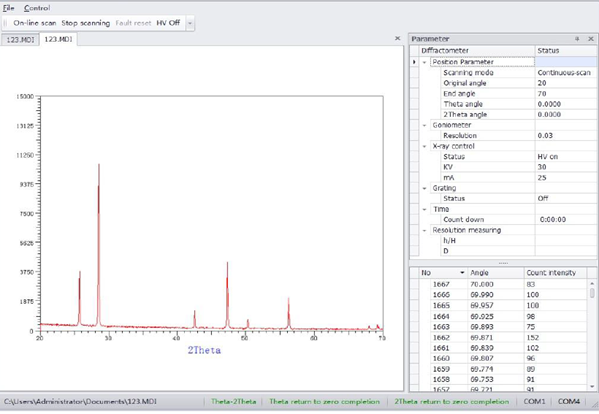Turn HV Off in toolbar

[x=168, y=23]
